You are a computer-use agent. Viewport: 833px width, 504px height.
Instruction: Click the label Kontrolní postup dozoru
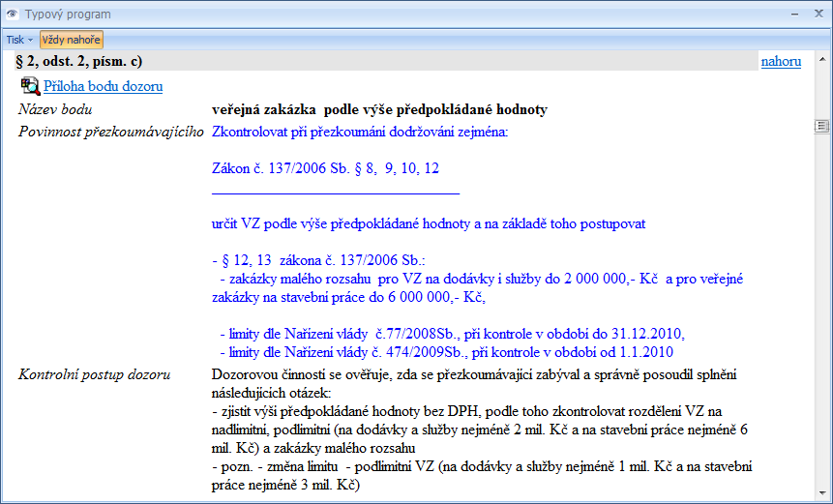[x=95, y=375]
